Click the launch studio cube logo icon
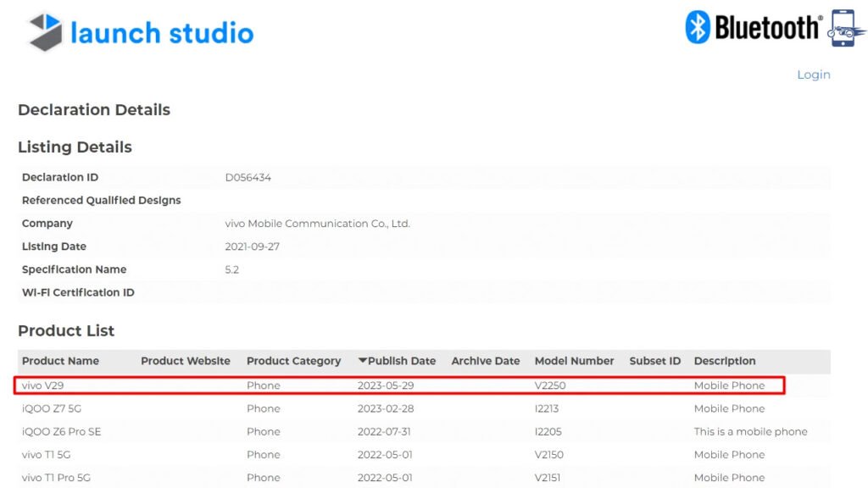The height and width of the screenshot is (488, 868). (x=46, y=32)
